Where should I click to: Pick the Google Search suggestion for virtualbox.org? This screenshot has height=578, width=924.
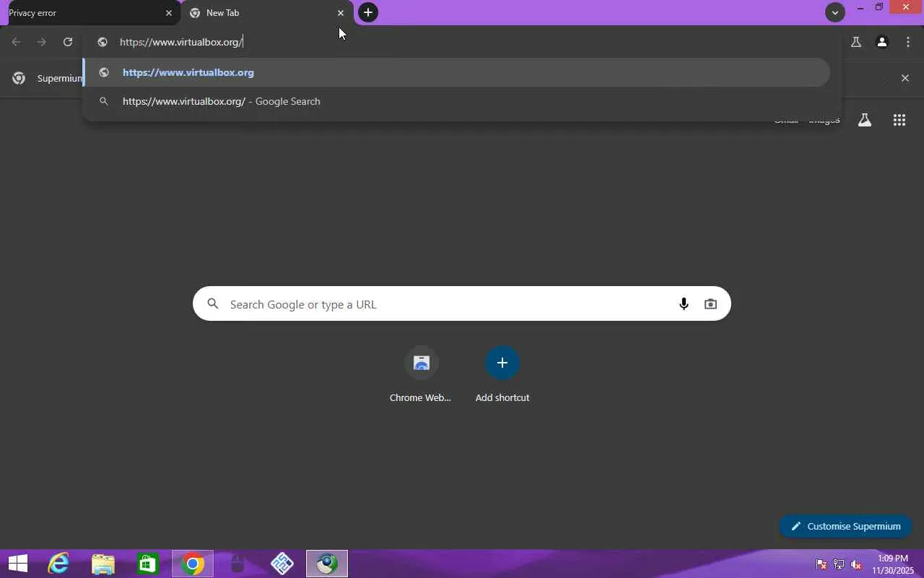click(456, 101)
